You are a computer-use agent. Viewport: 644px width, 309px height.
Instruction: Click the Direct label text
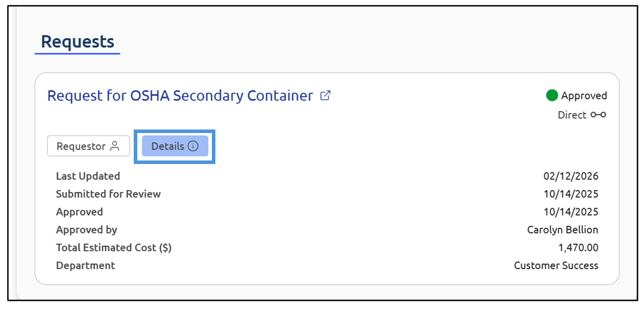tap(572, 115)
